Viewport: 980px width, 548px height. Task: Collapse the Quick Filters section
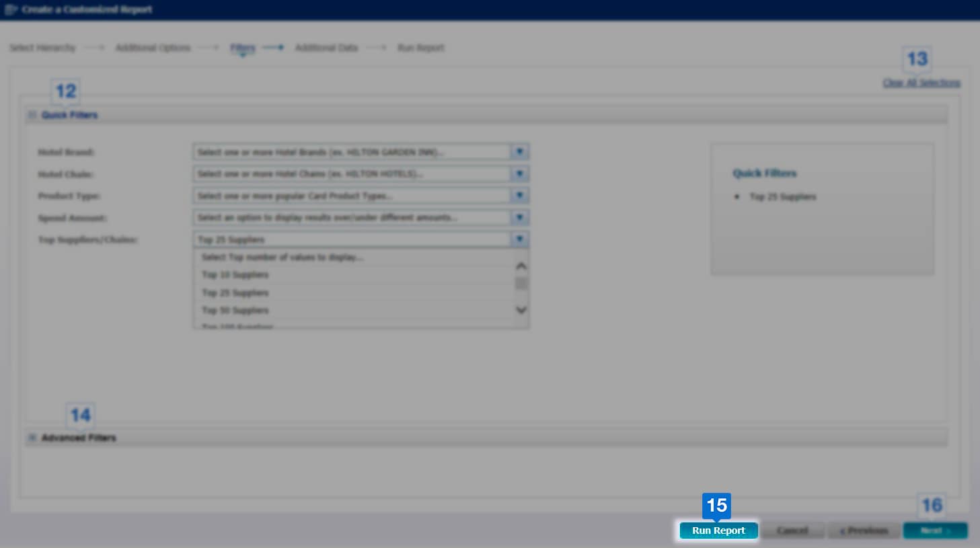pos(32,115)
